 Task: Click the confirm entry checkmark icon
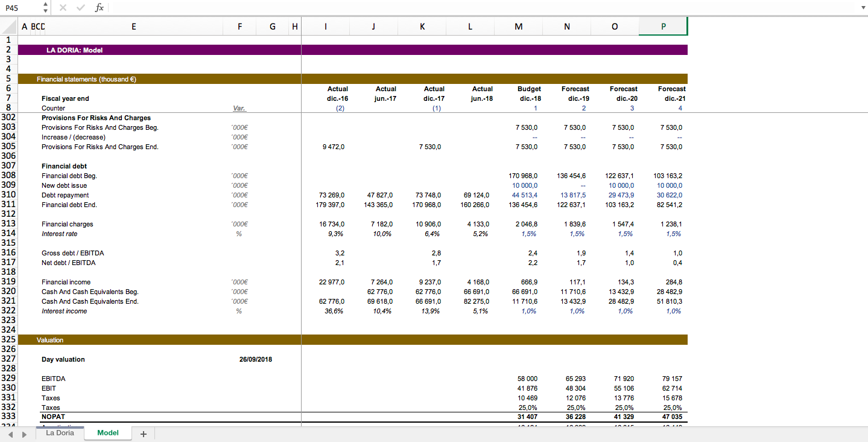pyautogui.click(x=81, y=7)
